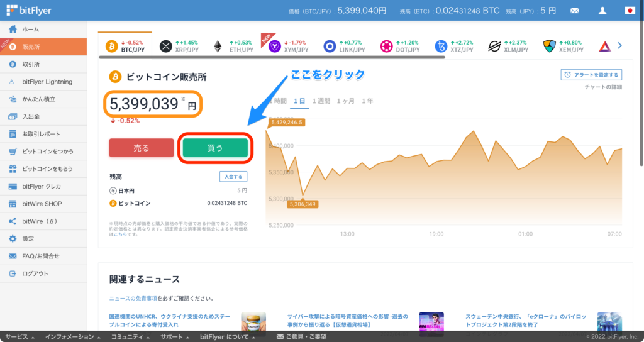Select the XTZ/JPY currency tab
Viewport: 644px width, 342px height.
[x=454, y=46]
